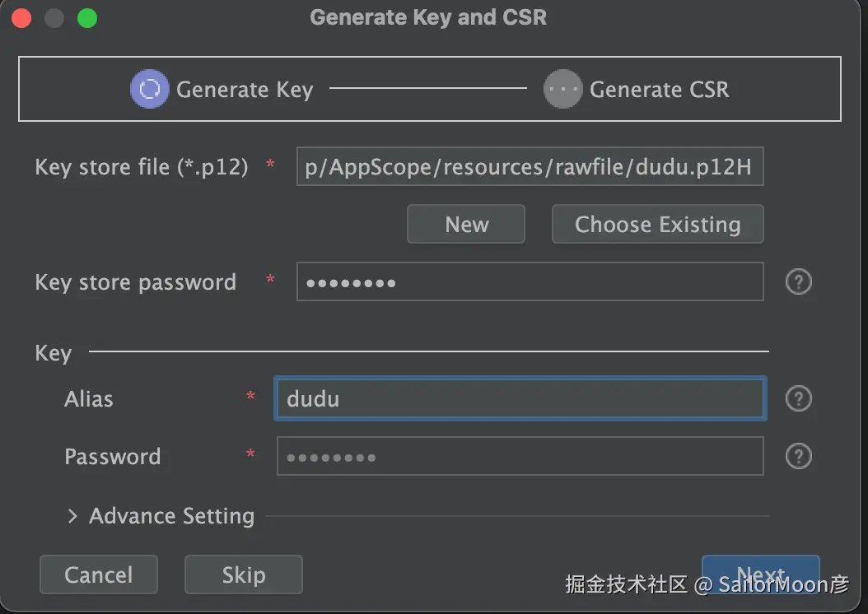Focus the Key store file path field
This screenshot has height=614, width=868.
pyautogui.click(x=530, y=168)
